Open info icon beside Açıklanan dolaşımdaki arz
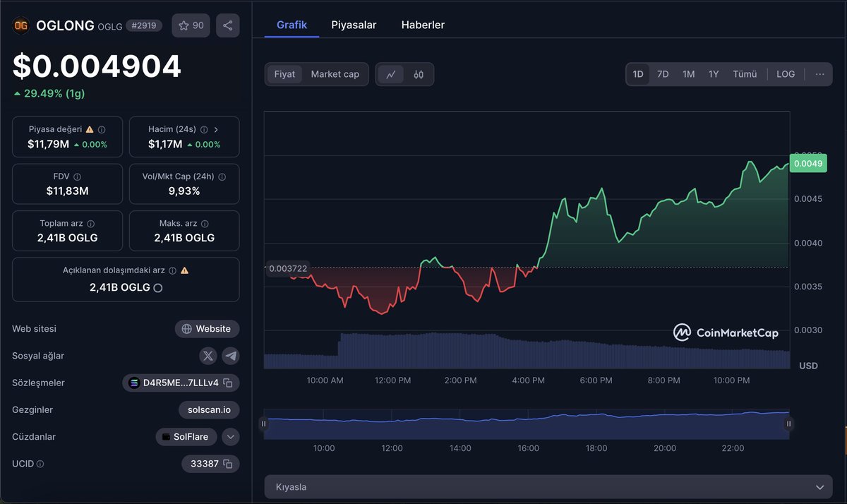The image size is (847, 504). pyautogui.click(x=172, y=270)
